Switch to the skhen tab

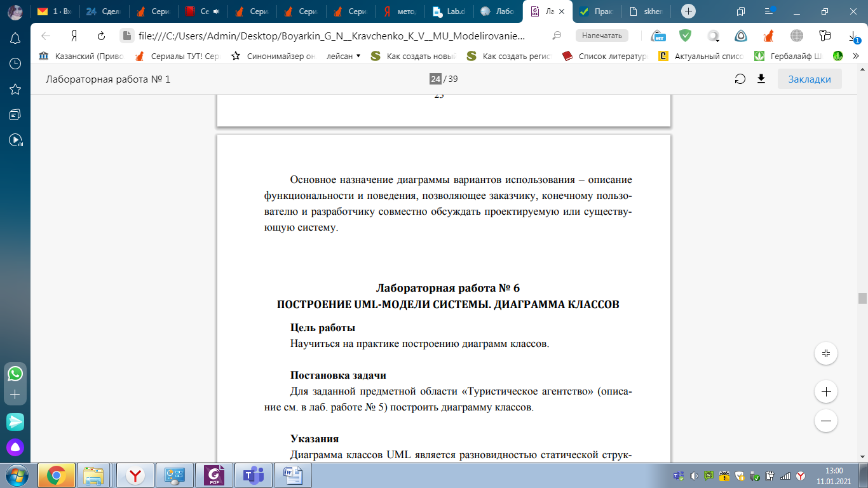(x=645, y=11)
